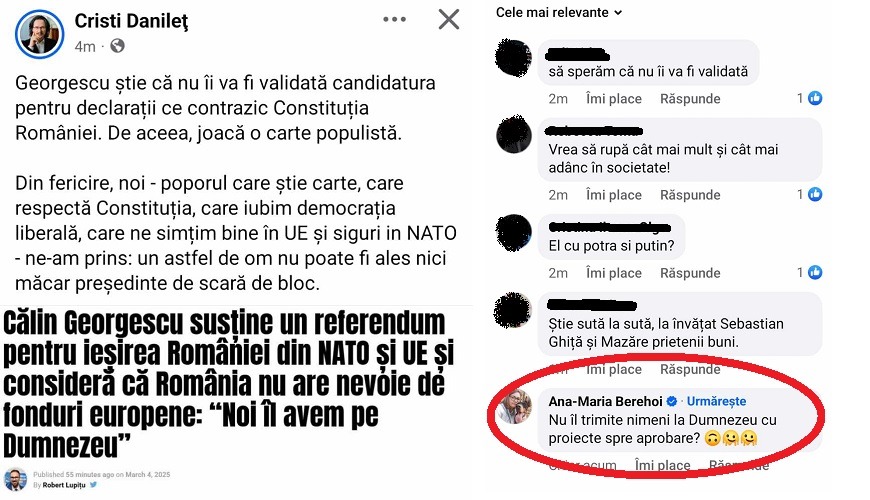The width and height of the screenshot is (870, 500).
Task: Click Robert Lupițu author name link
Action: 64,485
